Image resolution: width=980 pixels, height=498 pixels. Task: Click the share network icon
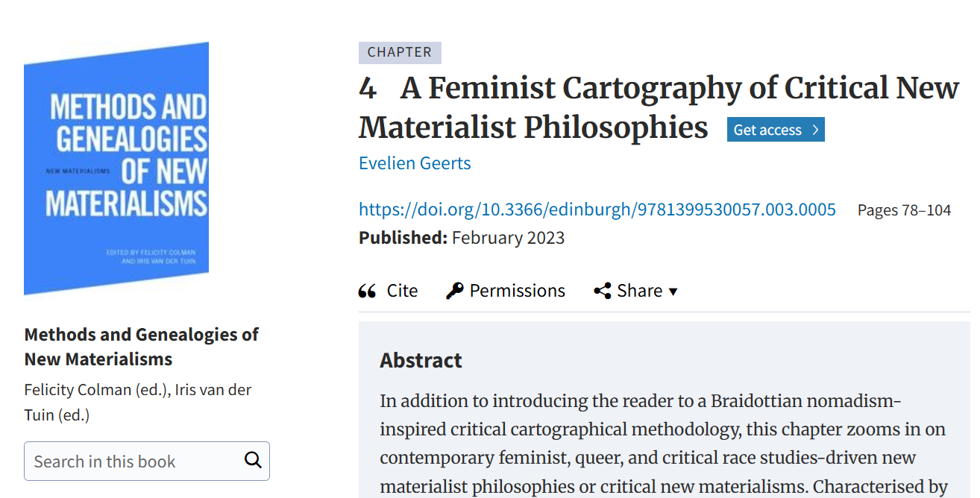tap(603, 291)
